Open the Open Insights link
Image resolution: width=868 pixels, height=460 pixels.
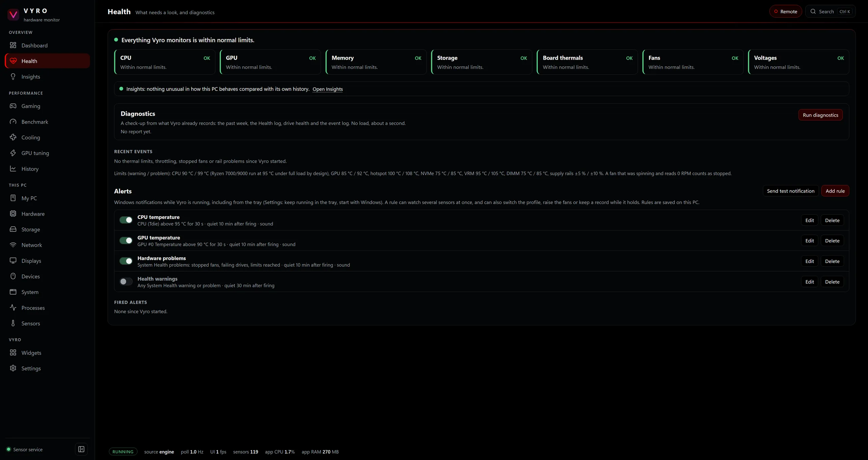(328, 89)
